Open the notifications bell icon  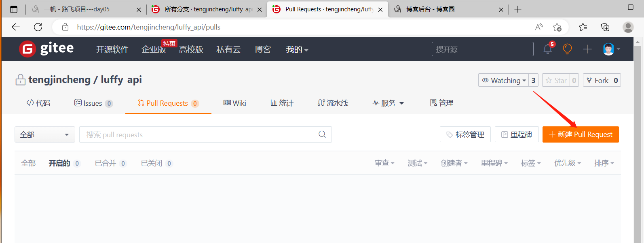pyautogui.click(x=548, y=49)
